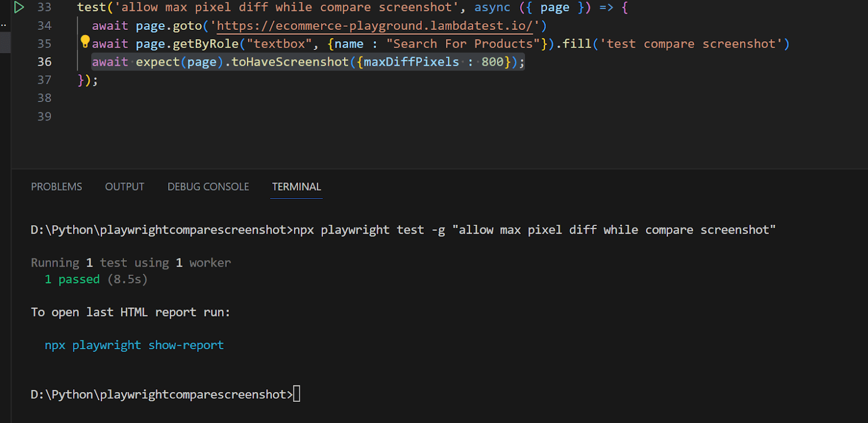Click line number 36 in the gutter
The image size is (868, 423).
44,61
